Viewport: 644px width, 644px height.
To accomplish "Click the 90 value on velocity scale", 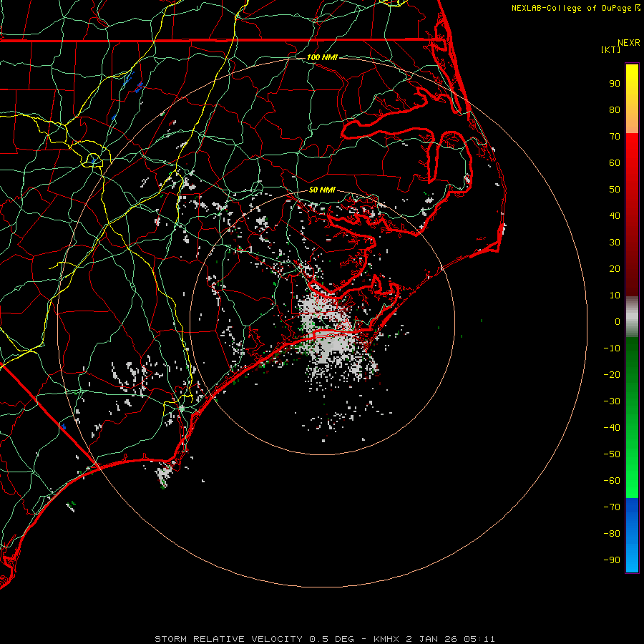I will click(x=615, y=84).
